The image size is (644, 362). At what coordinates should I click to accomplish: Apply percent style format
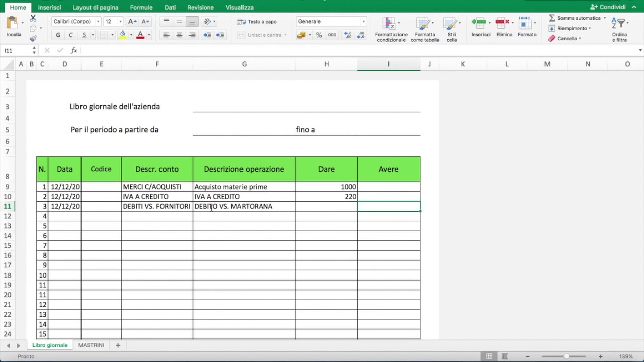pyautogui.click(x=319, y=35)
